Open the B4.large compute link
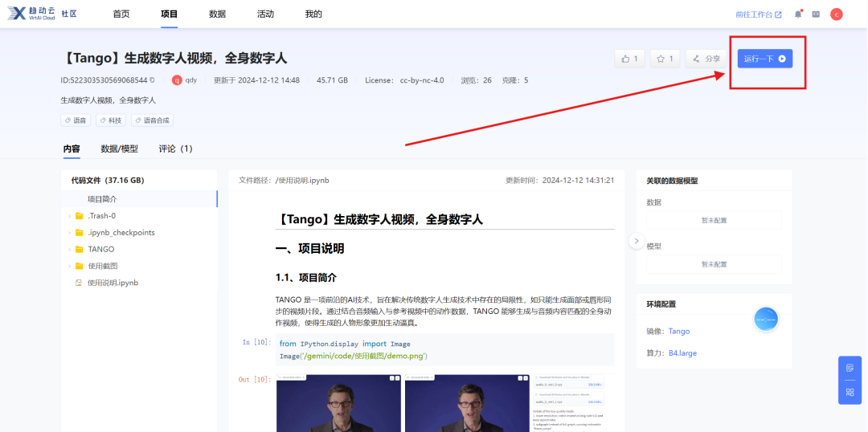The height and width of the screenshot is (432, 868). pyautogui.click(x=682, y=353)
